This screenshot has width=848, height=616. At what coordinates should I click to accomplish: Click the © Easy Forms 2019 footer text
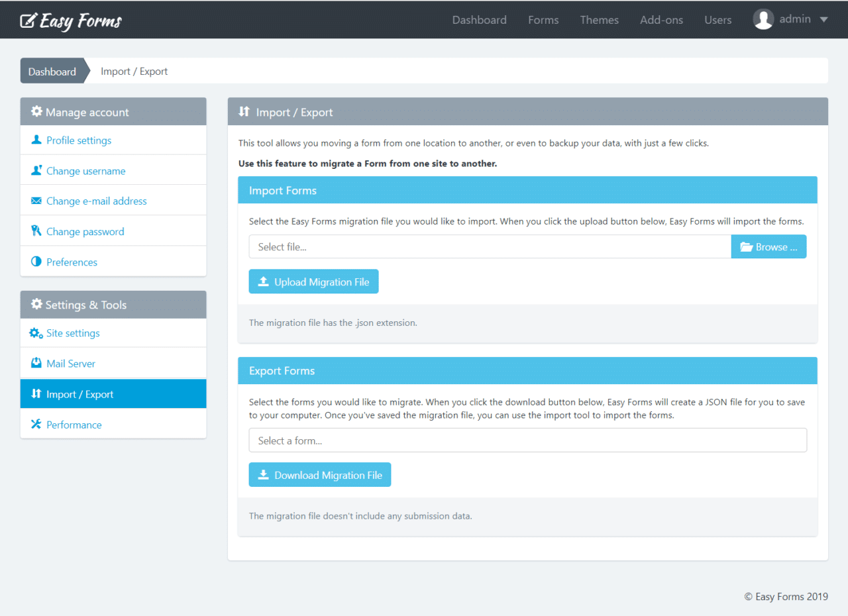click(786, 596)
